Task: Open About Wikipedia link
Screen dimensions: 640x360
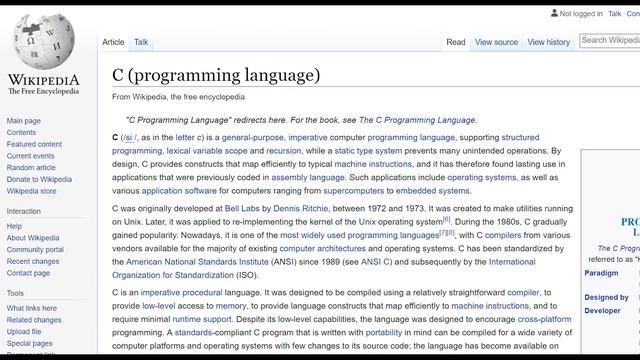Action: click(33, 238)
